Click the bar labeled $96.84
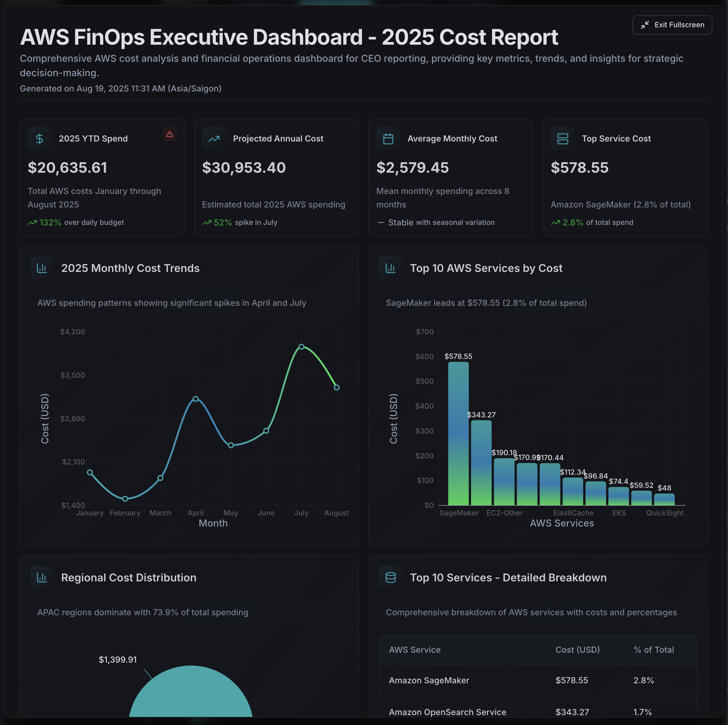The width and height of the screenshot is (728, 725). click(596, 493)
